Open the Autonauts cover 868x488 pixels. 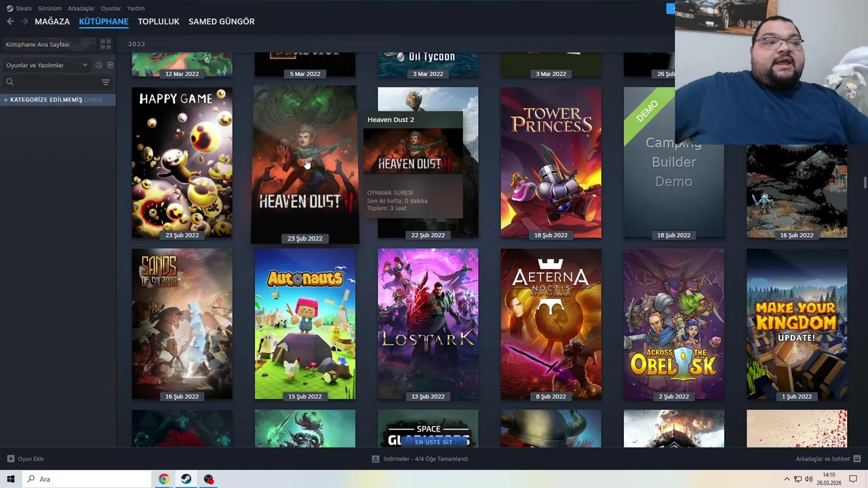(x=305, y=323)
